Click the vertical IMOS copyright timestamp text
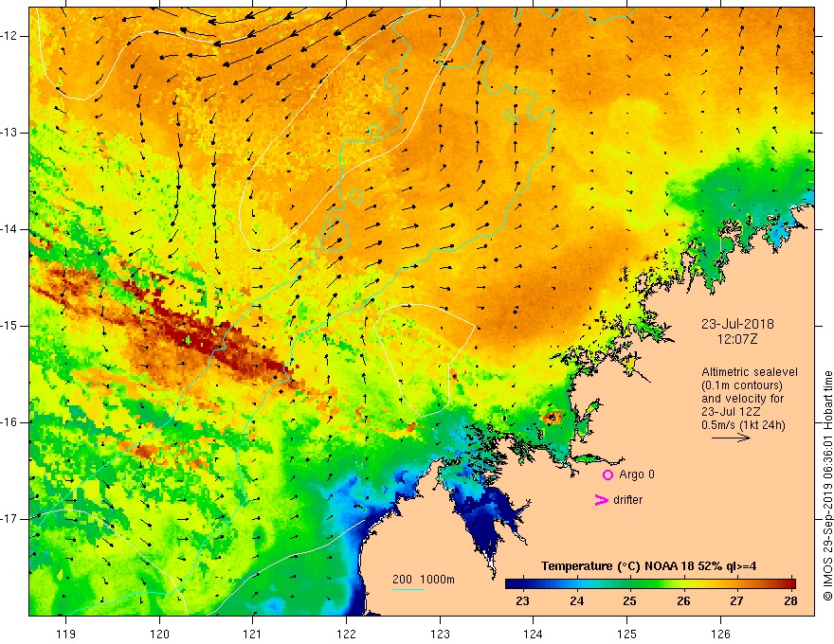Image resolution: width=834 pixels, height=644 pixels. click(x=827, y=486)
